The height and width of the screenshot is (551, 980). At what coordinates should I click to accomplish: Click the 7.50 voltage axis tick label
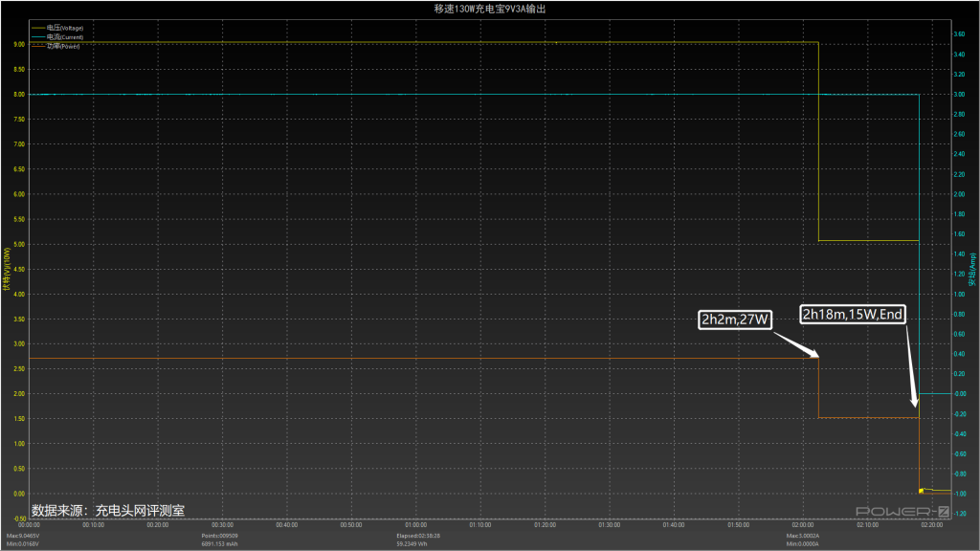tap(19, 120)
